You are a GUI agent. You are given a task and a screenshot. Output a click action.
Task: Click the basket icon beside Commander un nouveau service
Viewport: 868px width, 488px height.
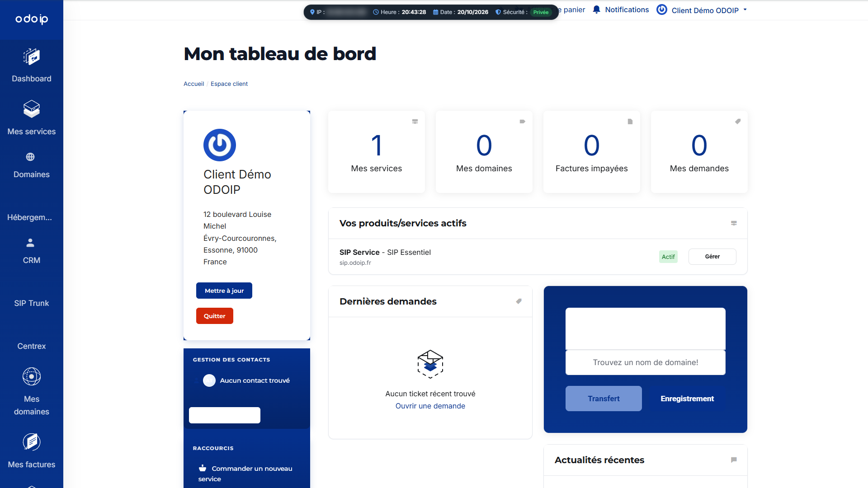[203, 468]
